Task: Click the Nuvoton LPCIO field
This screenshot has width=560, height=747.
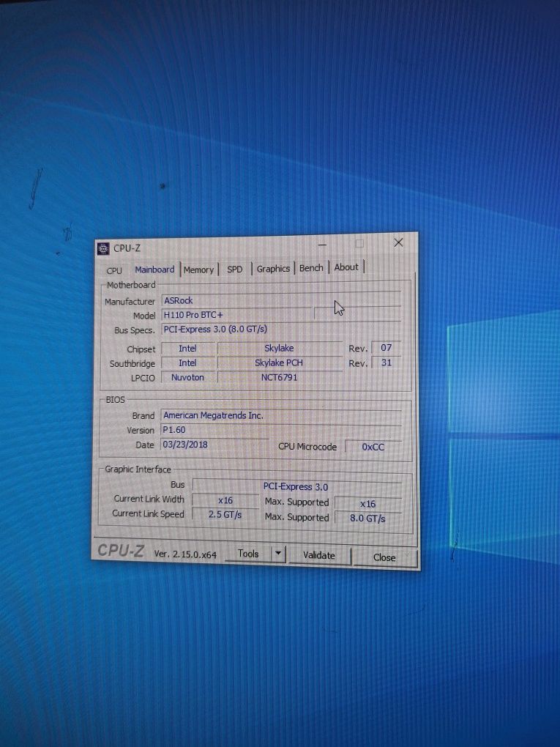Action: (187, 377)
